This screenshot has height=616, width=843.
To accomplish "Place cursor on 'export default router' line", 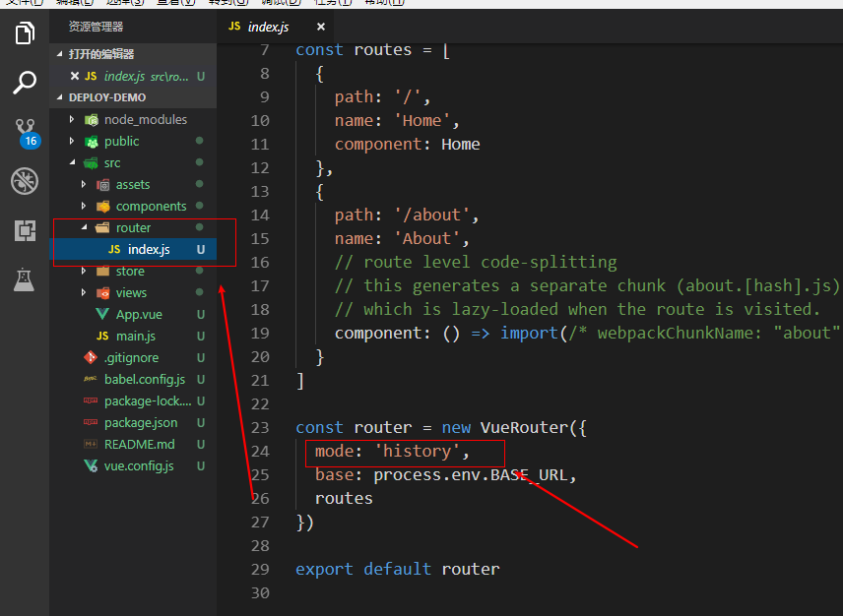I will tap(397, 570).
